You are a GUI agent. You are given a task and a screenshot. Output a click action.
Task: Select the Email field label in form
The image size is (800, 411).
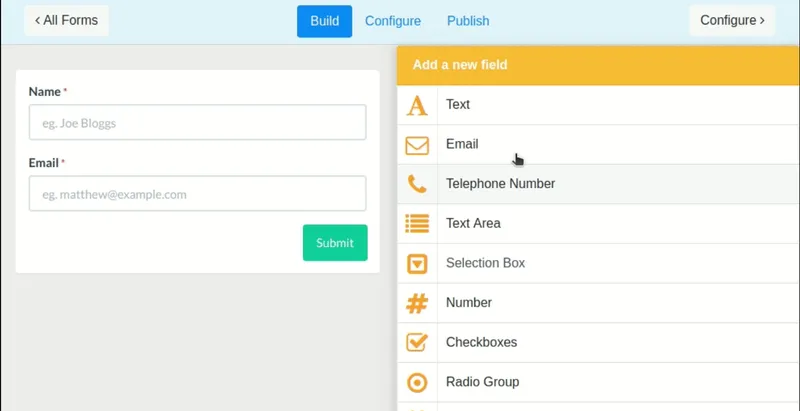point(44,163)
